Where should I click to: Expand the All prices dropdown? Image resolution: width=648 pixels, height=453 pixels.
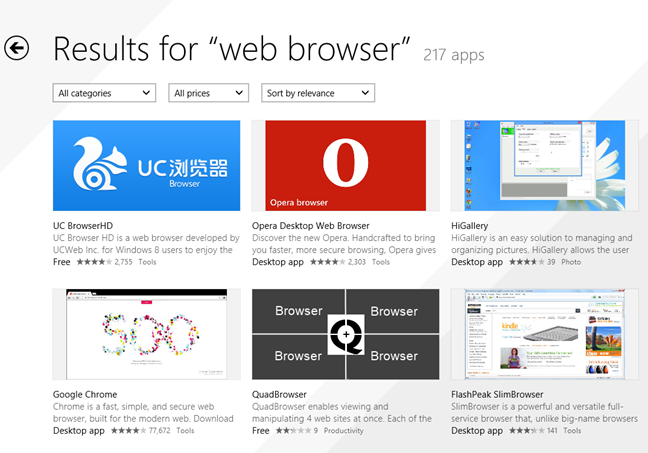click(208, 93)
